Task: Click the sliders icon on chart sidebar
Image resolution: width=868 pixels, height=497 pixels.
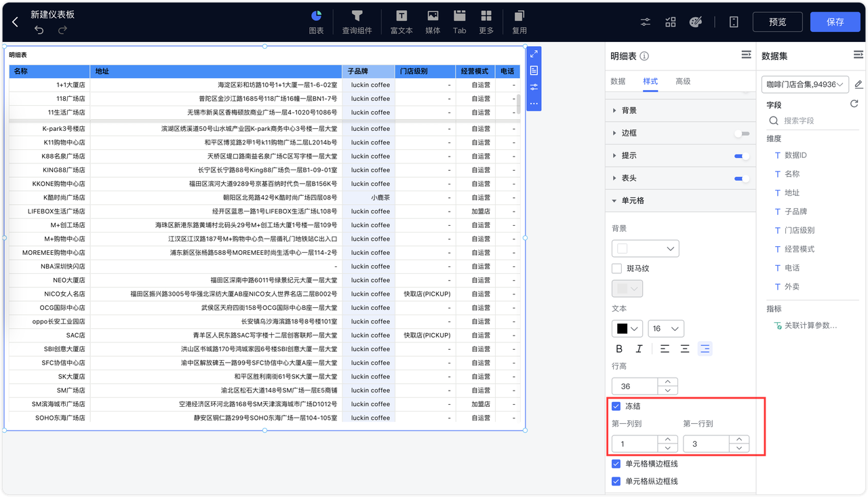Action: point(534,87)
